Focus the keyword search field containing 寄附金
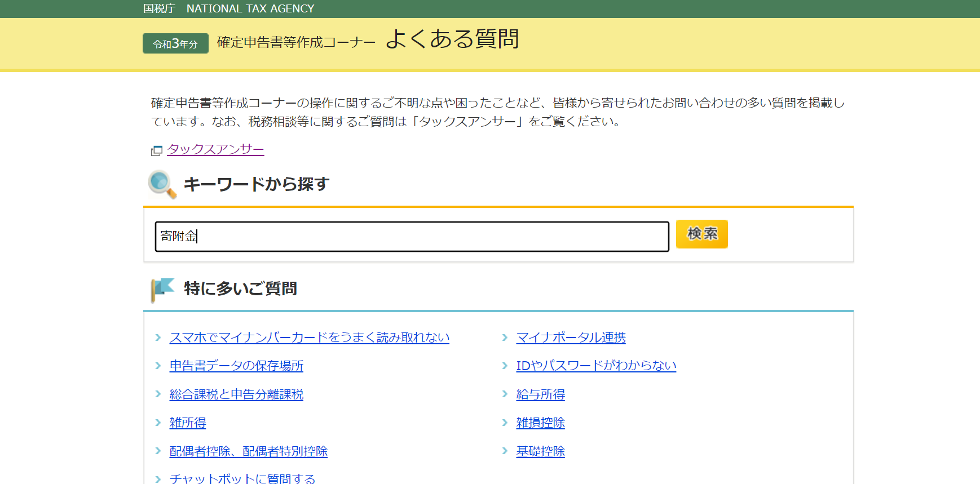980x484 pixels. coord(412,236)
